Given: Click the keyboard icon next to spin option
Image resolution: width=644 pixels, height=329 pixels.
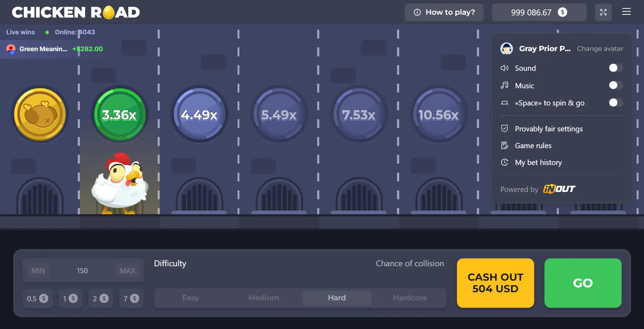Looking at the screenshot, I should [505, 103].
